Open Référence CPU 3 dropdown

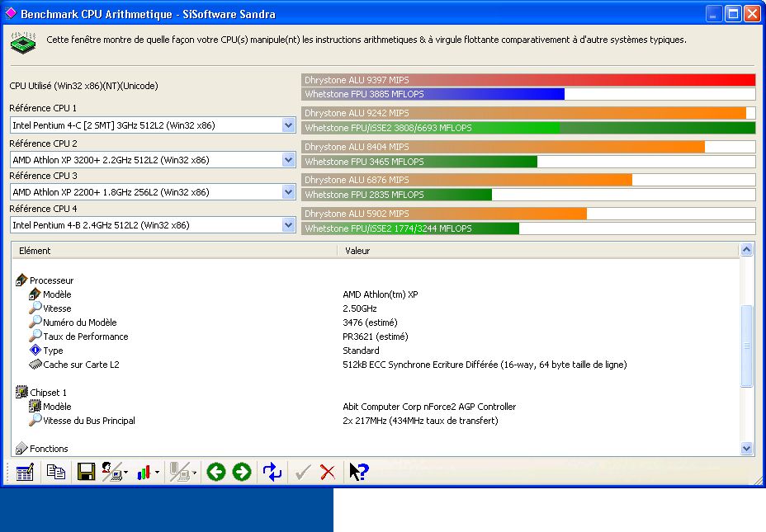pyautogui.click(x=288, y=192)
